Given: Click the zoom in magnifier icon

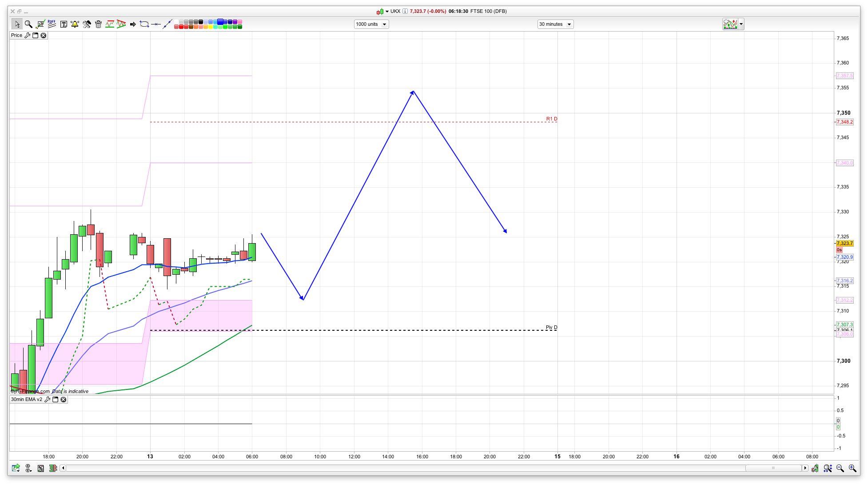Looking at the screenshot, I should (x=852, y=468).
